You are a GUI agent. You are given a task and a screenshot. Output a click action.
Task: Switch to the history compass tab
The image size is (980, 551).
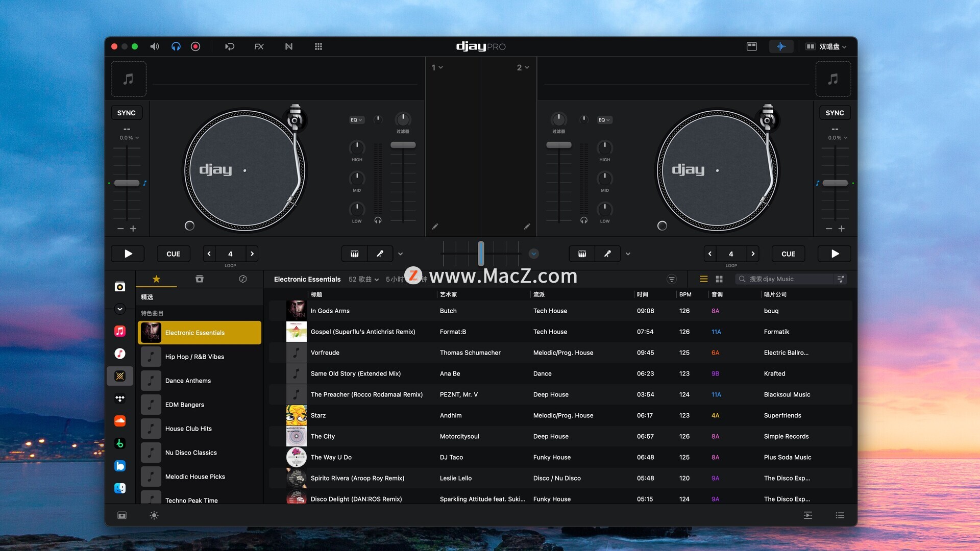point(243,279)
